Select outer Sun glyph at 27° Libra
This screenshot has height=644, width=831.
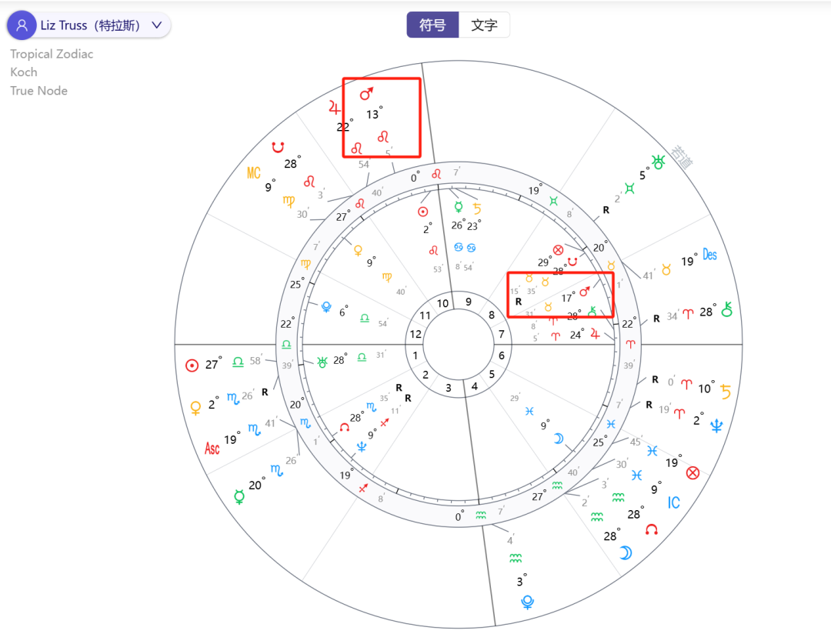[x=192, y=365]
